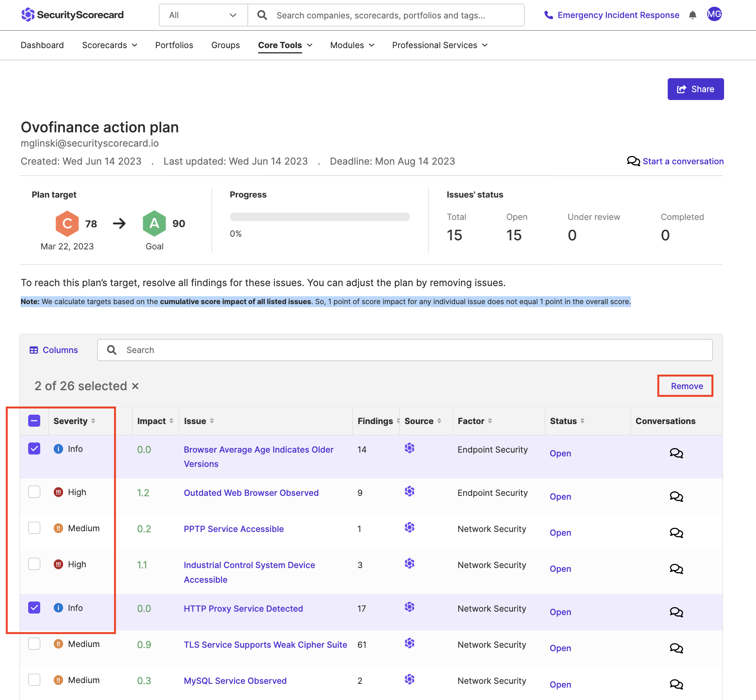The height and width of the screenshot is (700, 756).
Task: Open notifications bell icon
Action: tap(692, 15)
